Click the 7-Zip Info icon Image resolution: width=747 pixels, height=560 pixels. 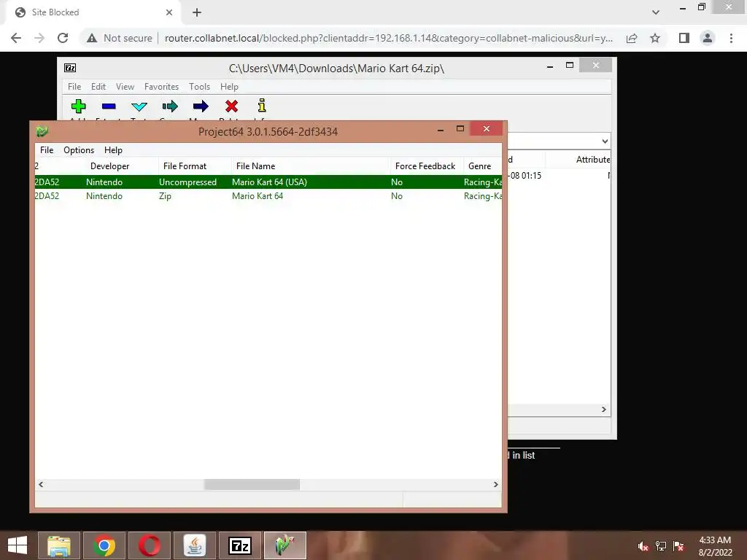(262, 105)
